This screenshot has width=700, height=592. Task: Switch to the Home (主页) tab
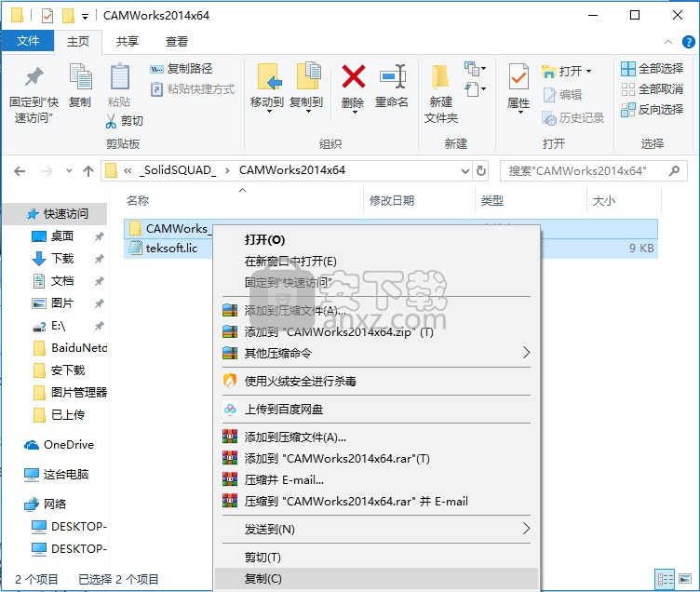pyautogui.click(x=78, y=42)
